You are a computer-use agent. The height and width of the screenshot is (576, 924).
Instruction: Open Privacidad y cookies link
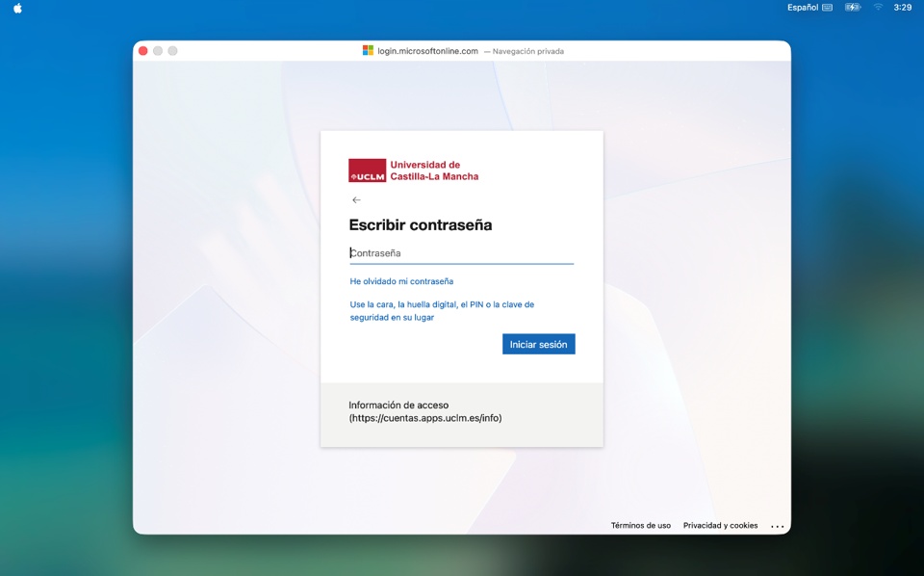(x=720, y=526)
